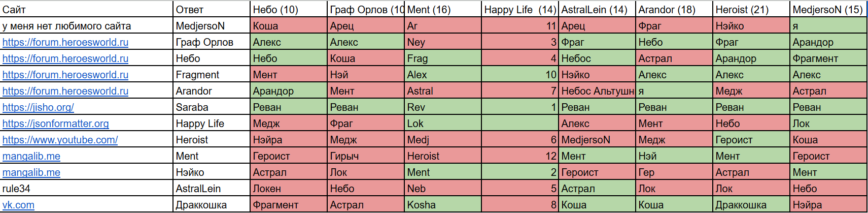Open mangalib.me link in Нэйко row
This screenshot has width=868, height=213.
click(31, 172)
